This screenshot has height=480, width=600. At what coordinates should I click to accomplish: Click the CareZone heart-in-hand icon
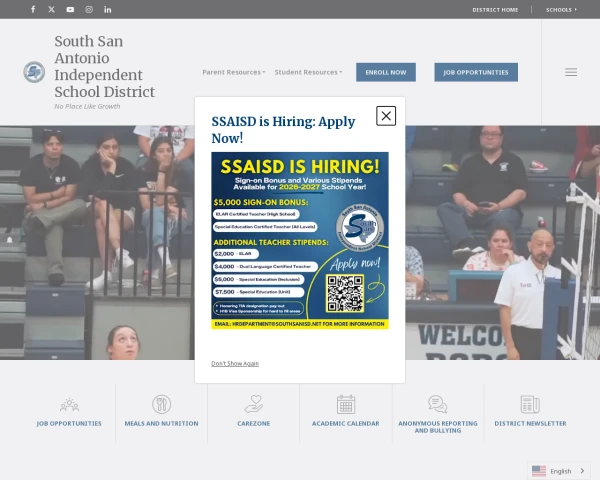pyautogui.click(x=254, y=404)
